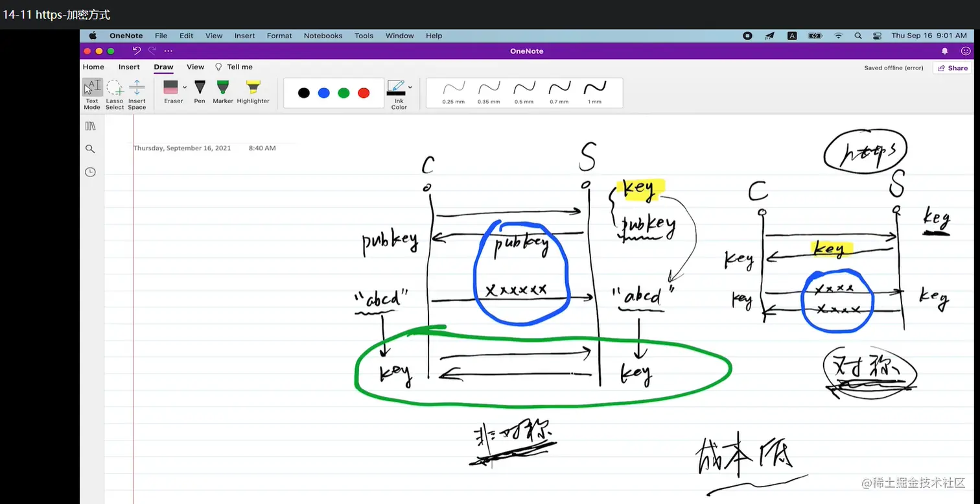Image resolution: width=980 pixels, height=504 pixels.
Task: Click the Tell me search text
Action: coord(240,67)
